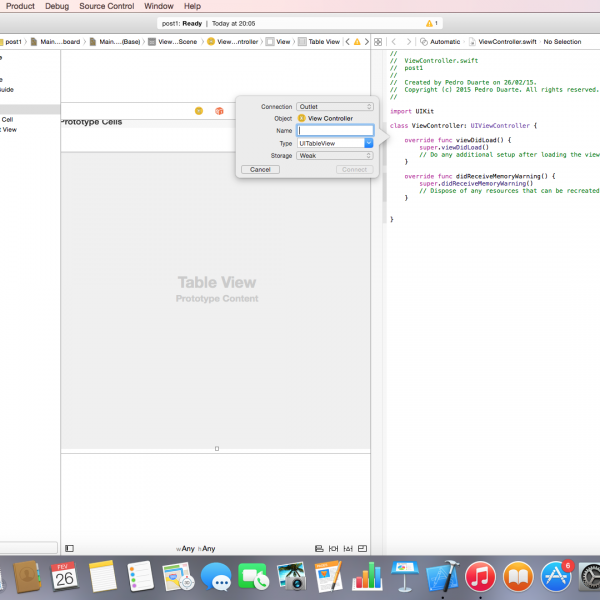This screenshot has width=600, height=600.
Task: Click the 'import UIKit' code line
Action: coord(412,111)
